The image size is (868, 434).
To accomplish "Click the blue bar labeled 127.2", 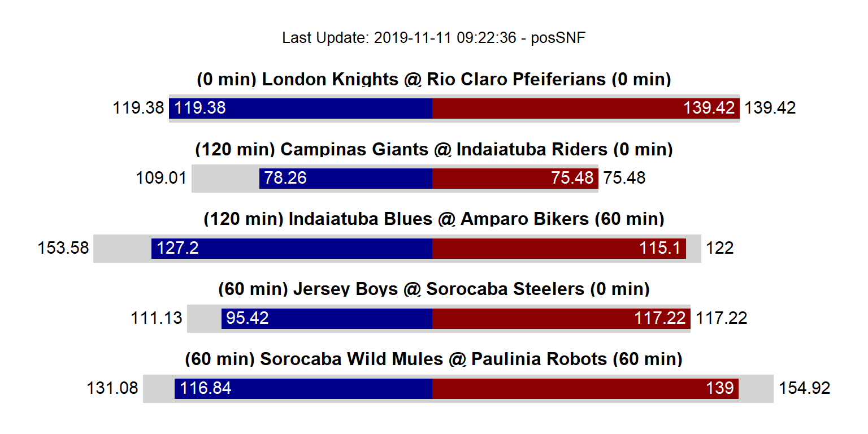I will (x=292, y=249).
